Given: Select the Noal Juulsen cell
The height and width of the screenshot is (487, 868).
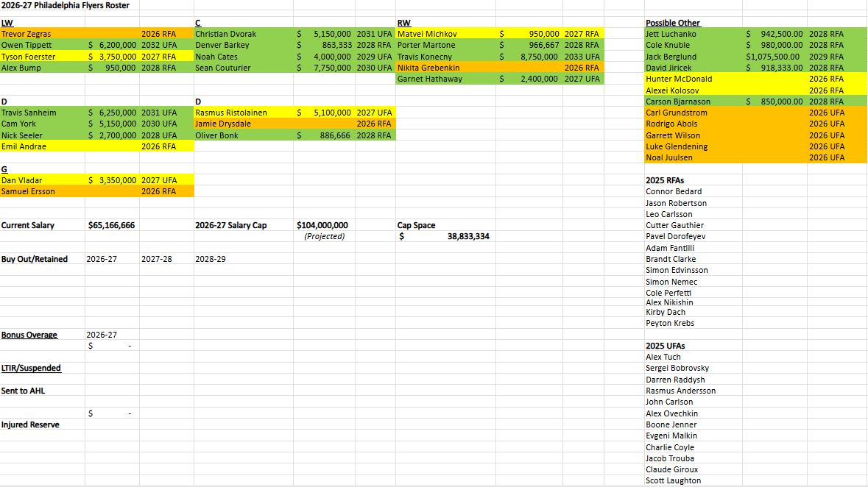Looking at the screenshot, I should (694, 157).
